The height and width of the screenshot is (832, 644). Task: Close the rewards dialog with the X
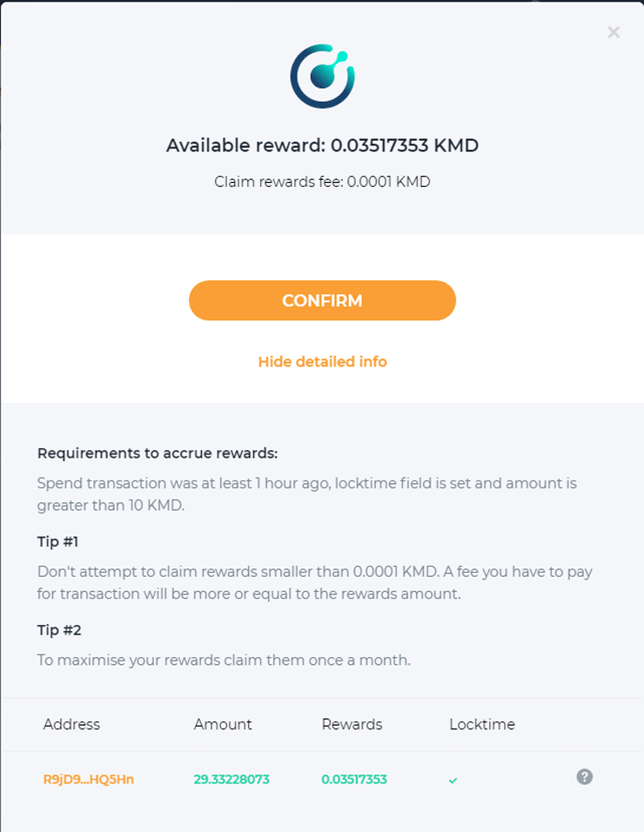coord(614,32)
